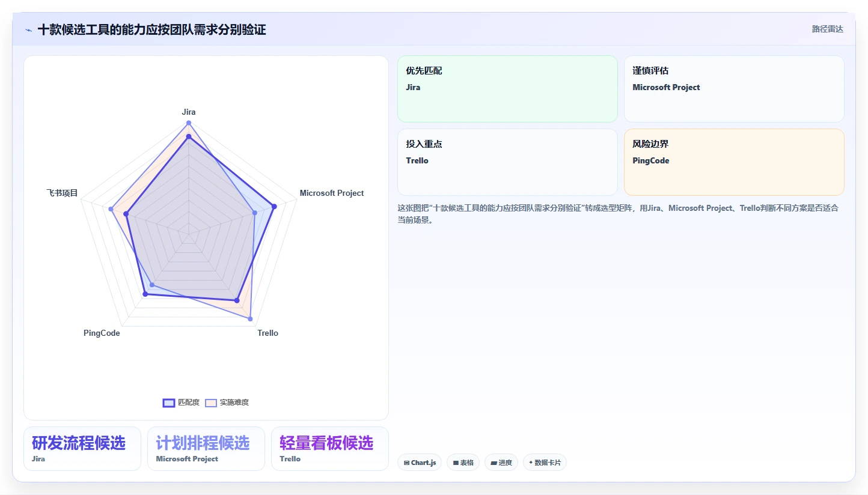Viewport: 868px width, 495px height.
Task: Click the light 实施难度 point on Trello axis
Action: coord(251,319)
